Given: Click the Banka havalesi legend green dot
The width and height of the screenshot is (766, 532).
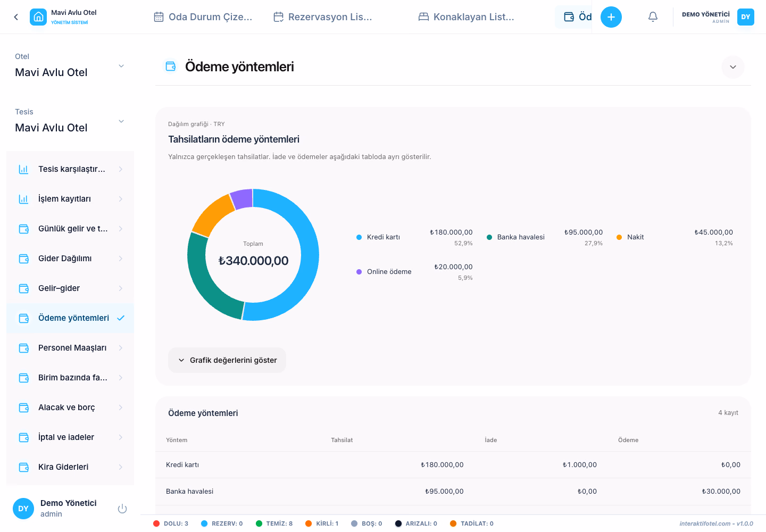Looking at the screenshot, I should [489, 237].
